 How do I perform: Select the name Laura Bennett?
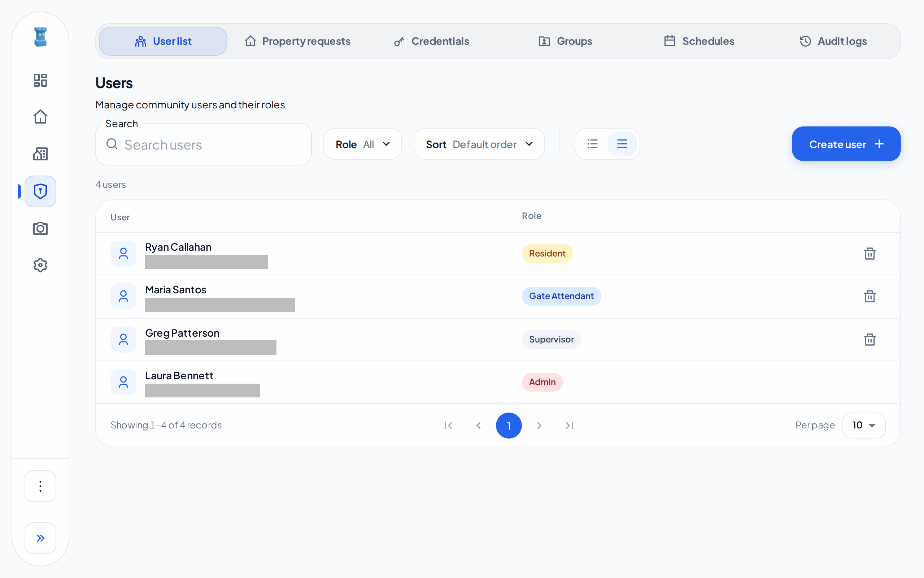click(x=179, y=376)
